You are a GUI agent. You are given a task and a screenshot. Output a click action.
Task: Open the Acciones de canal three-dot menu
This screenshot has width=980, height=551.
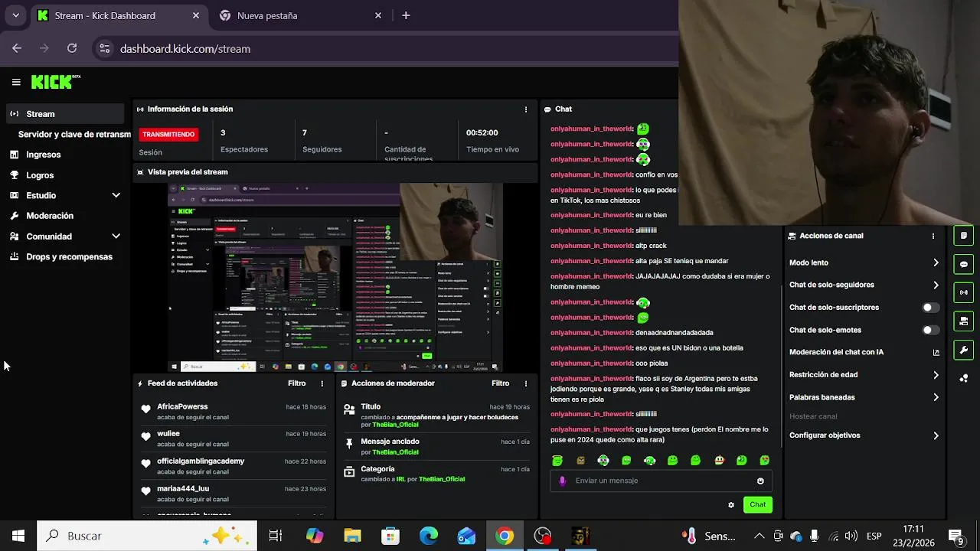coord(933,236)
